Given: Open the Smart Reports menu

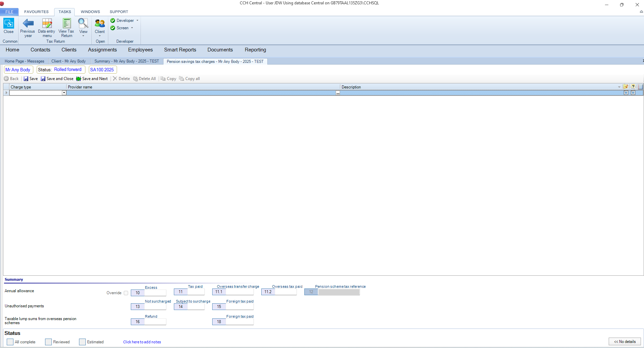Looking at the screenshot, I should 180,50.
